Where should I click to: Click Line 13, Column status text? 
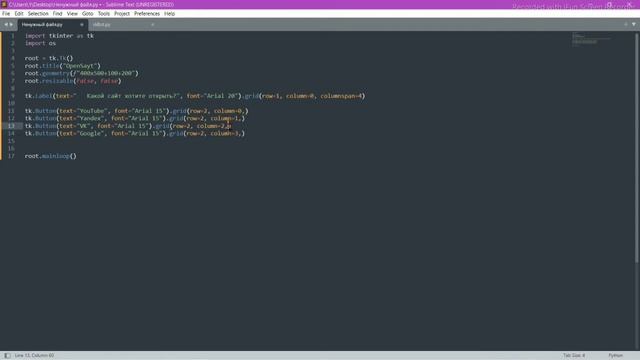[x=34, y=356]
